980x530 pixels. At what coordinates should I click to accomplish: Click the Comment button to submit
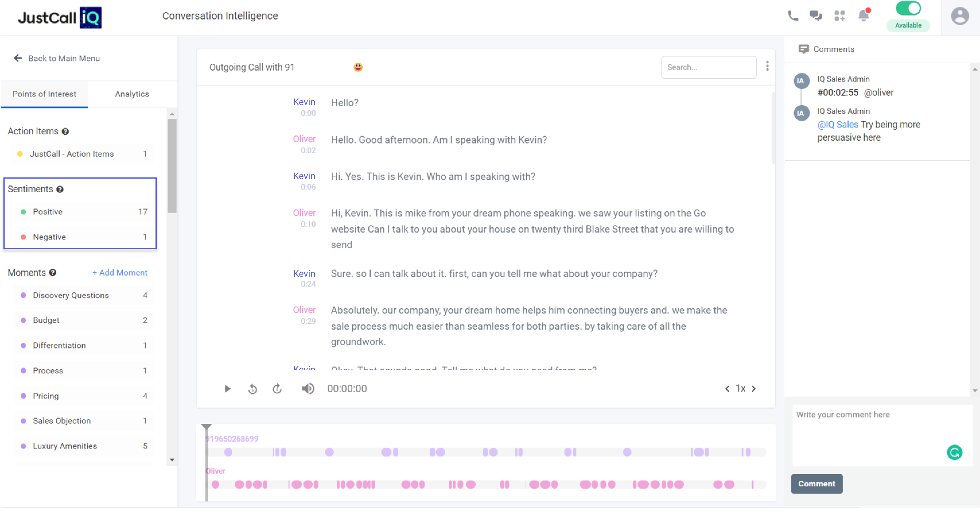coord(816,484)
